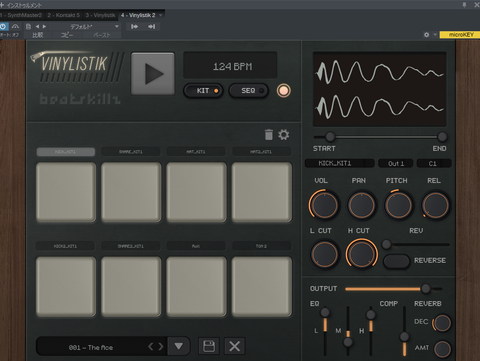Image resolution: width=480 pixels, height=361 pixels.
Task: Click the 124 BPM tempo display
Action: 230,65
